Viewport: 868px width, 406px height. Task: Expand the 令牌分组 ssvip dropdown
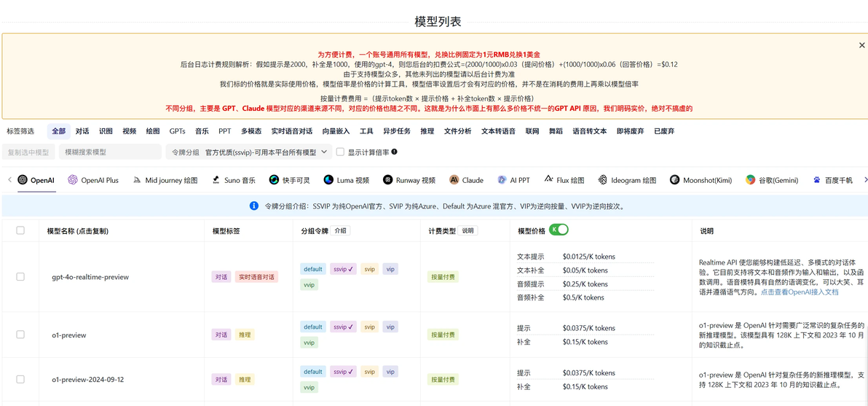pos(248,152)
